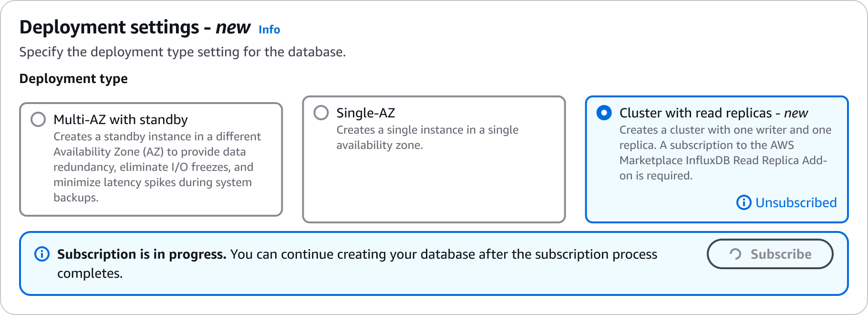Click the loading spinner inside the Subscribe button
This screenshot has width=868, height=315.
click(x=736, y=254)
